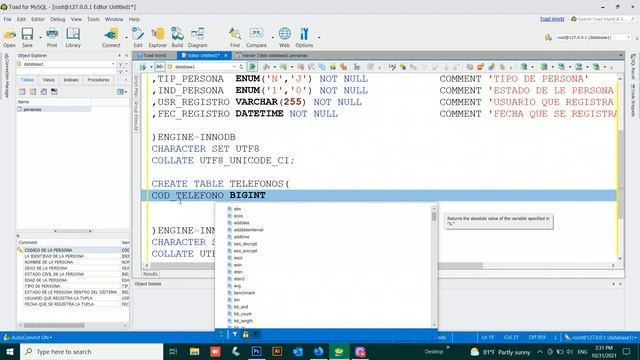Click the Search Toad World field
Viewport: 640px width, 360px height.
tap(604, 19)
